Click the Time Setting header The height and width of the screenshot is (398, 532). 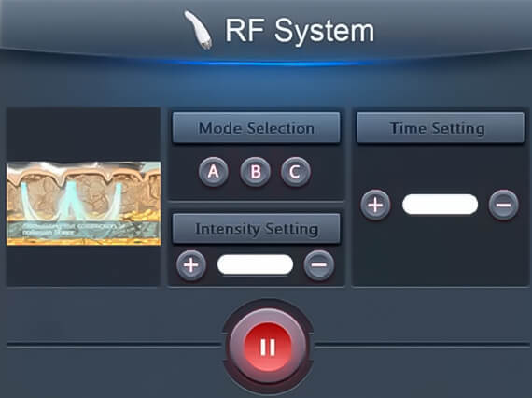pyautogui.click(x=440, y=128)
